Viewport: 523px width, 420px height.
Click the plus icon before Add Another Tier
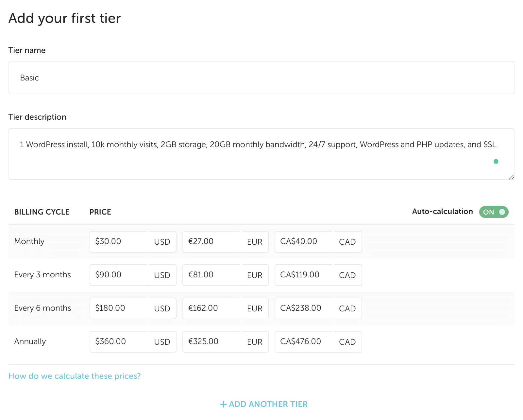point(223,404)
